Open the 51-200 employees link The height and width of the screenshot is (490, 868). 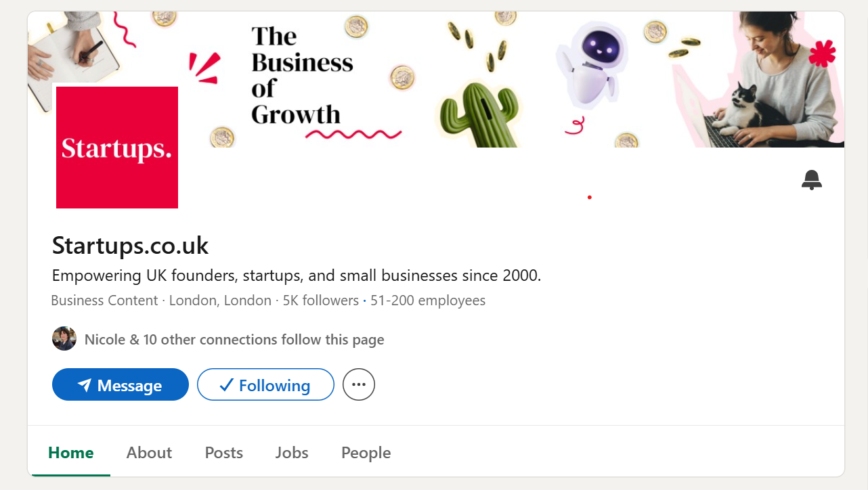pyautogui.click(x=428, y=300)
